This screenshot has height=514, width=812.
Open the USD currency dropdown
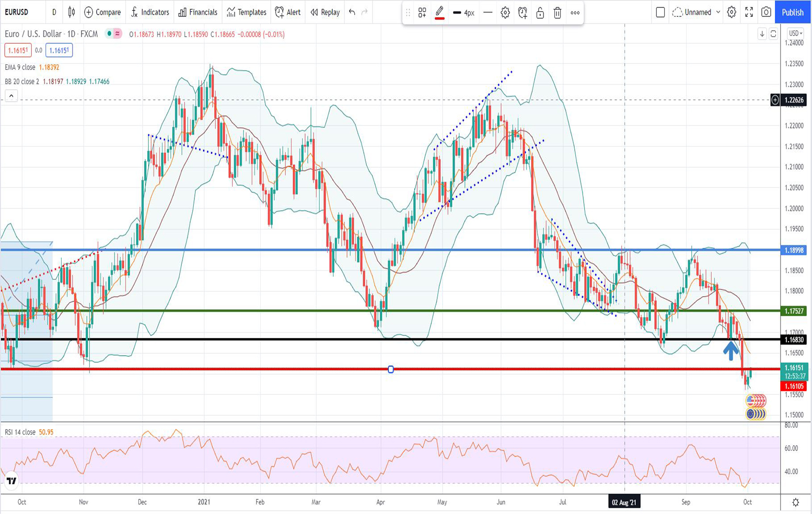point(795,33)
